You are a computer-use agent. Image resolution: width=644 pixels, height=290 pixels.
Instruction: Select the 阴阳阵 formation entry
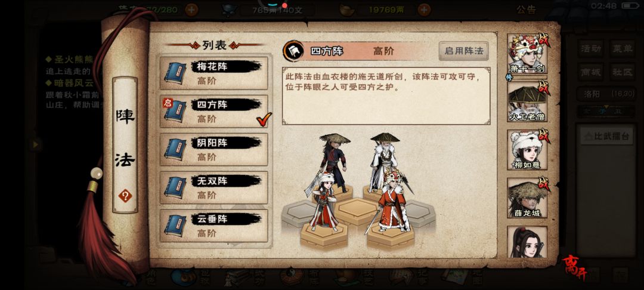213,150
